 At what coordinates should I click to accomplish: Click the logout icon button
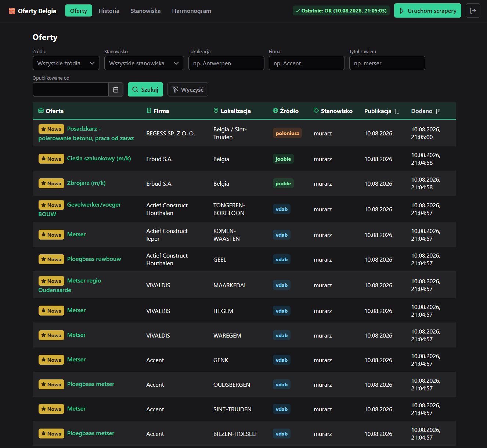pyautogui.click(x=473, y=11)
